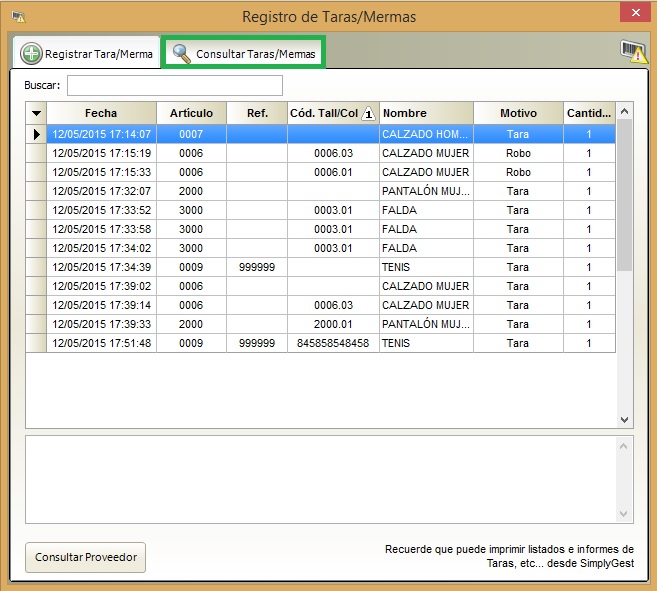The image size is (657, 591).
Task: Sort by Cód. Tall/Col column header
Action: 333,113
